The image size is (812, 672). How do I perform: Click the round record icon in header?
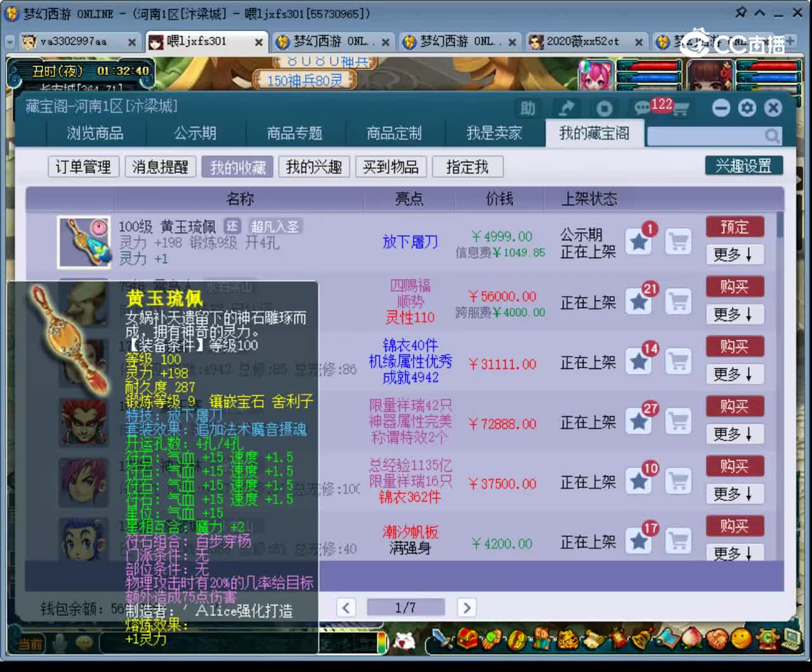pyautogui.click(x=605, y=108)
